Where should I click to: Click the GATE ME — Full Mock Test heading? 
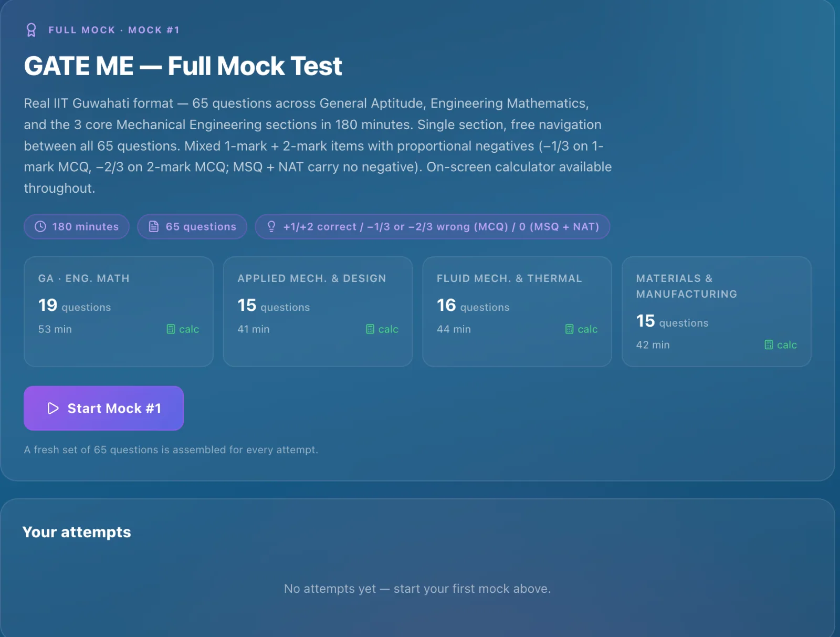pyautogui.click(x=183, y=66)
